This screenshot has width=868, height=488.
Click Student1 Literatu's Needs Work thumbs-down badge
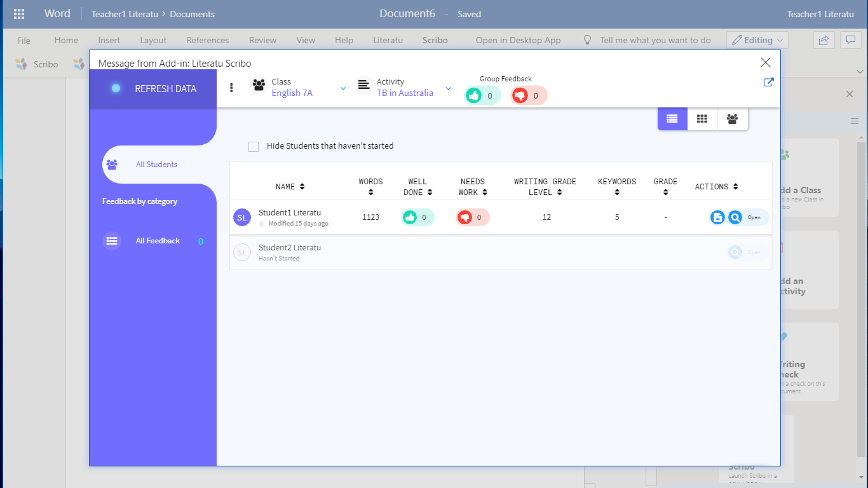(x=473, y=217)
